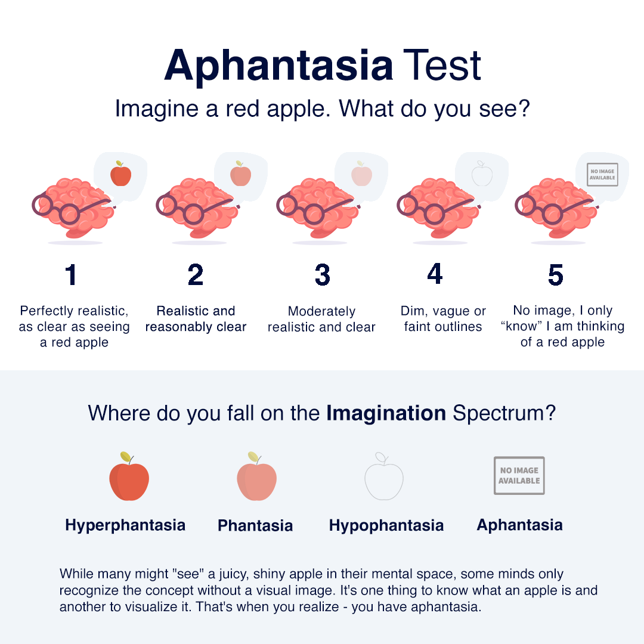644x644 pixels.
Task: Select the number 1 rating
Action: click(x=72, y=274)
